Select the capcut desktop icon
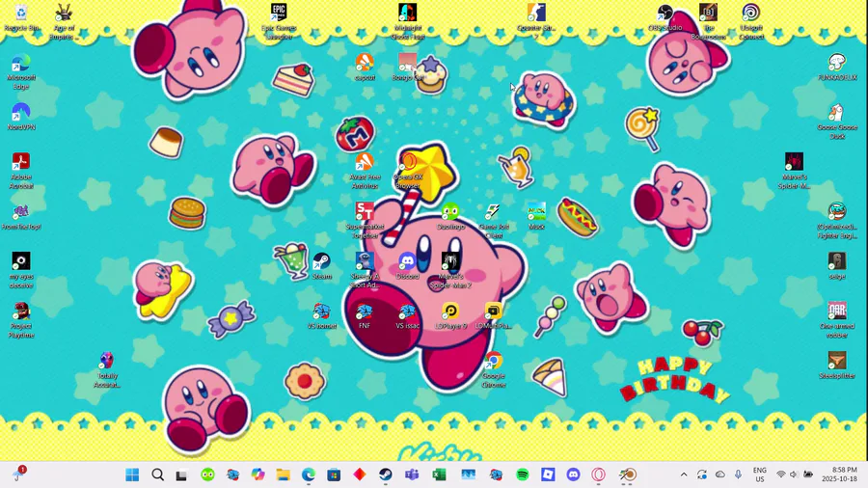 [365, 68]
